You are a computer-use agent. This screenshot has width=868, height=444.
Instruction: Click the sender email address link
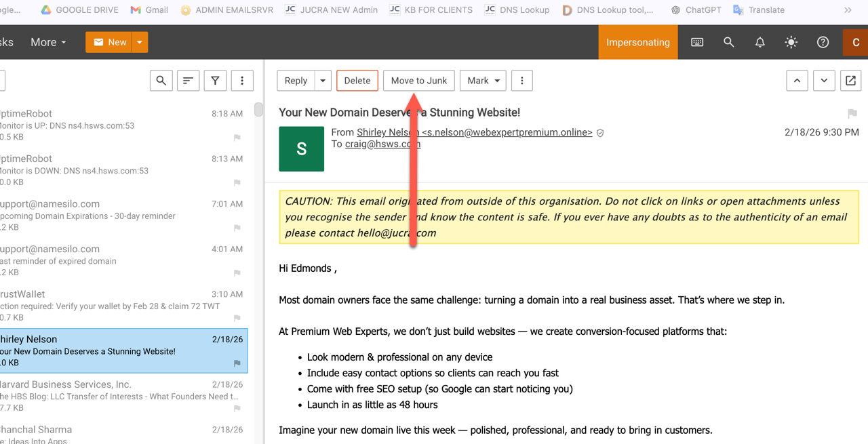[x=474, y=132]
